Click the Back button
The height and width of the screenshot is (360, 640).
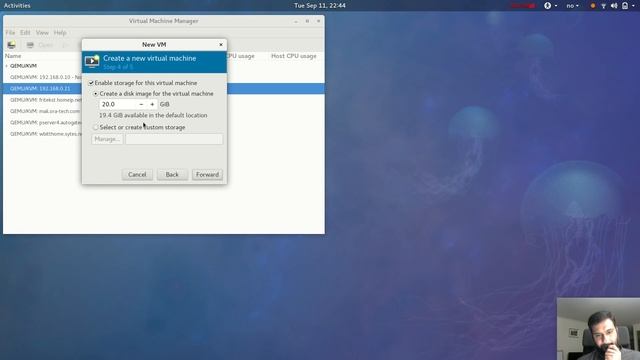pos(172,175)
